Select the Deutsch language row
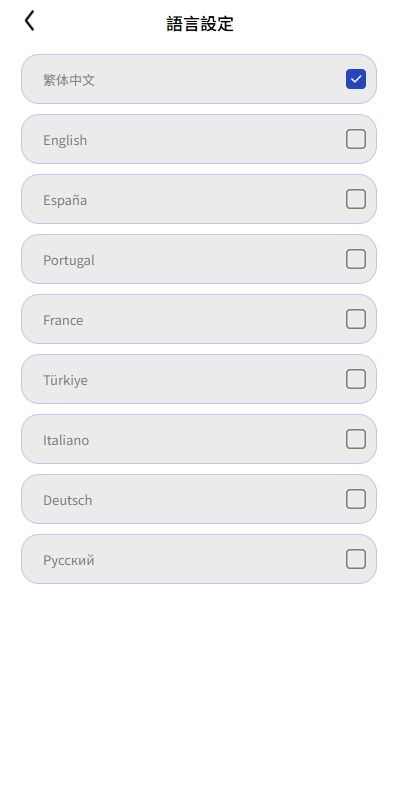The width and height of the screenshot is (400, 800). (x=199, y=499)
